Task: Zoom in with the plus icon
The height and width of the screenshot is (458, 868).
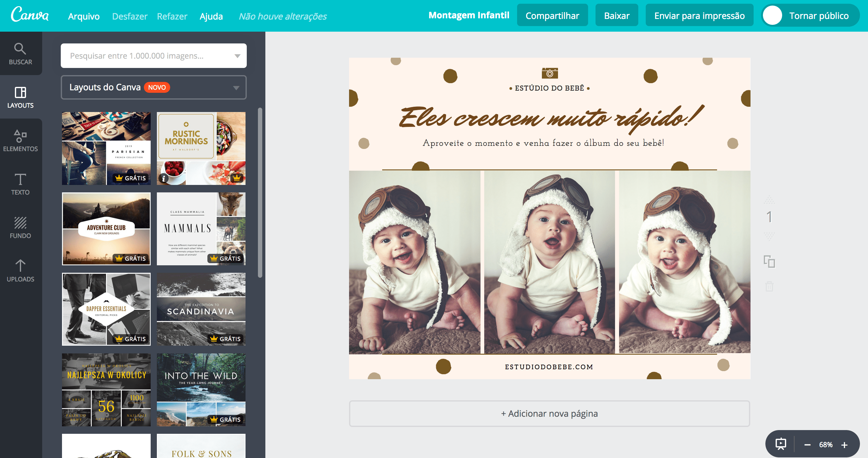Action: pyautogui.click(x=844, y=445)
